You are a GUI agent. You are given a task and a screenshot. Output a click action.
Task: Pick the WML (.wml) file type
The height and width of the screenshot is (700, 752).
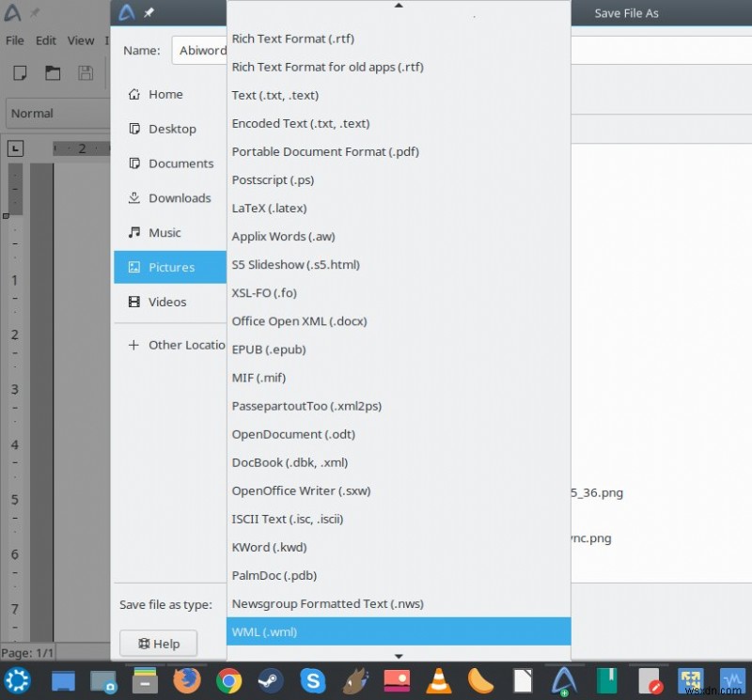[x=264, y=631]
